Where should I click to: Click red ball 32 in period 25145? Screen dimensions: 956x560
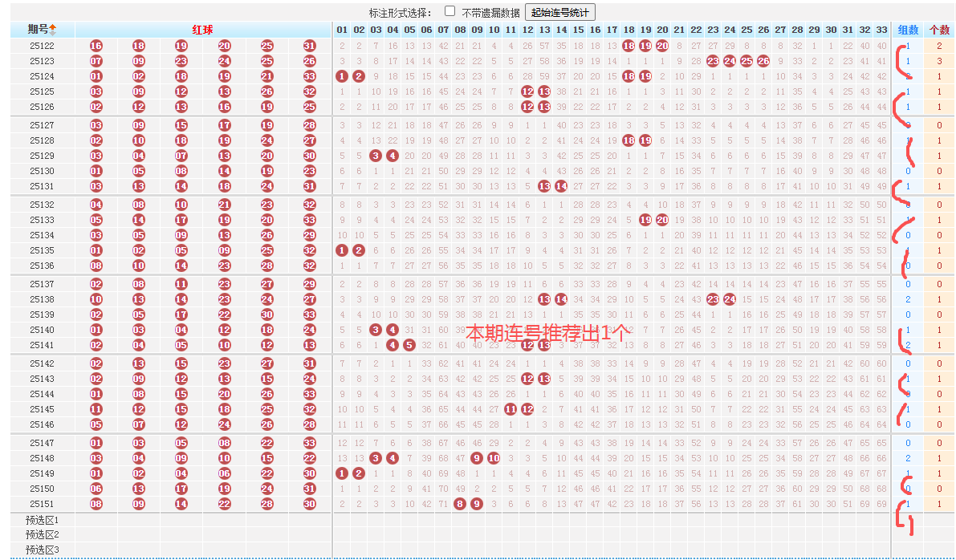click(x=310, y=409)
